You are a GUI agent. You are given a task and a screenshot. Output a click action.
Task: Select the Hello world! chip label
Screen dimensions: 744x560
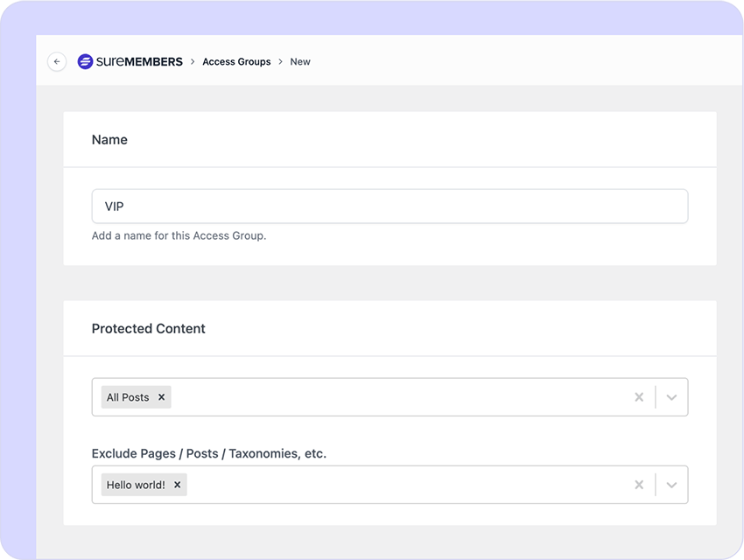pyautogui.click(x=136, y=485)
